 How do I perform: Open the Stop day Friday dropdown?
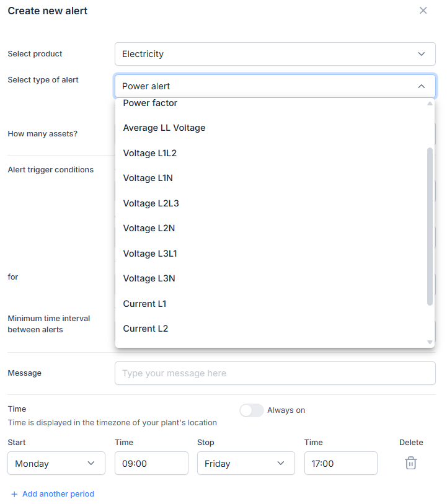[246, 463]
